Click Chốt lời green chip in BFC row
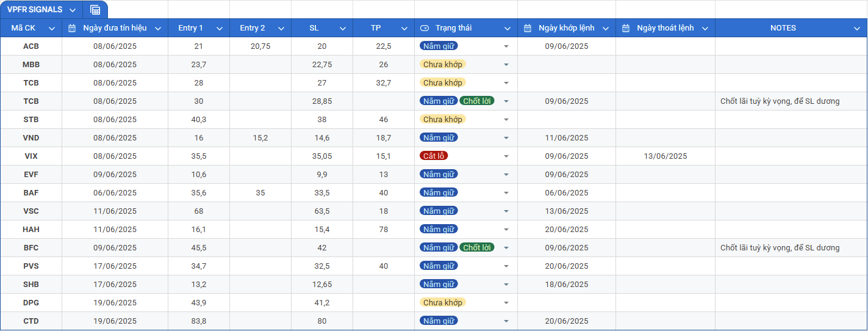Image resolution: width=868 pixels, height=331 pixels. click(x=477, y=247)
